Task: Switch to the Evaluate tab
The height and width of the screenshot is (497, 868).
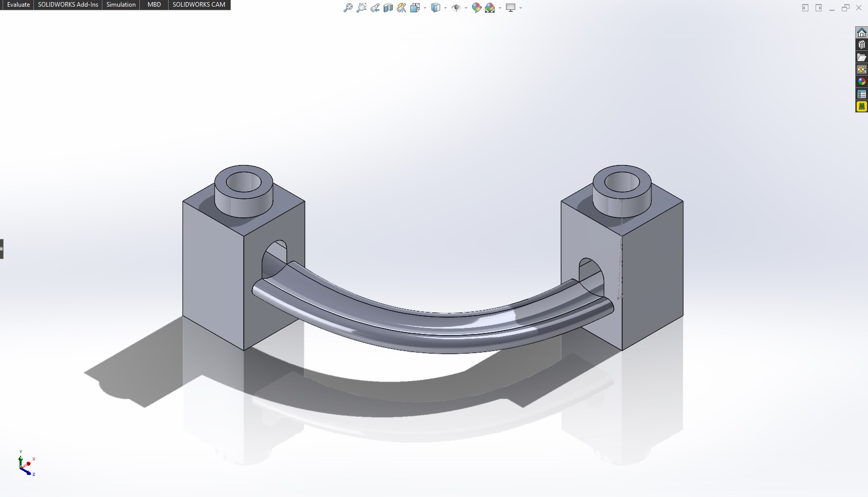Action: tap(19, 5)
